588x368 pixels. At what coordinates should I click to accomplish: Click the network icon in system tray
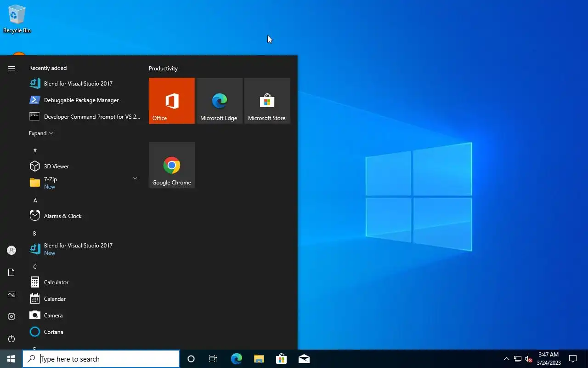click(x=518, y=359)
